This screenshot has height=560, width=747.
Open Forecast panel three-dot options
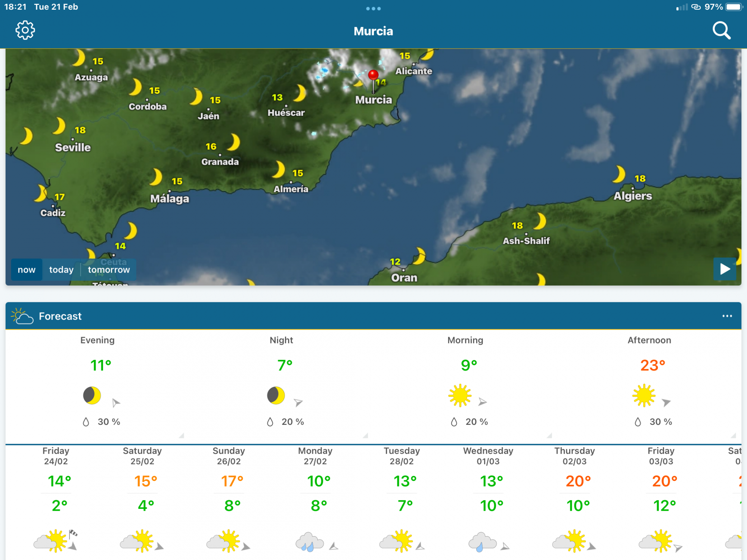tap(727, 316)
